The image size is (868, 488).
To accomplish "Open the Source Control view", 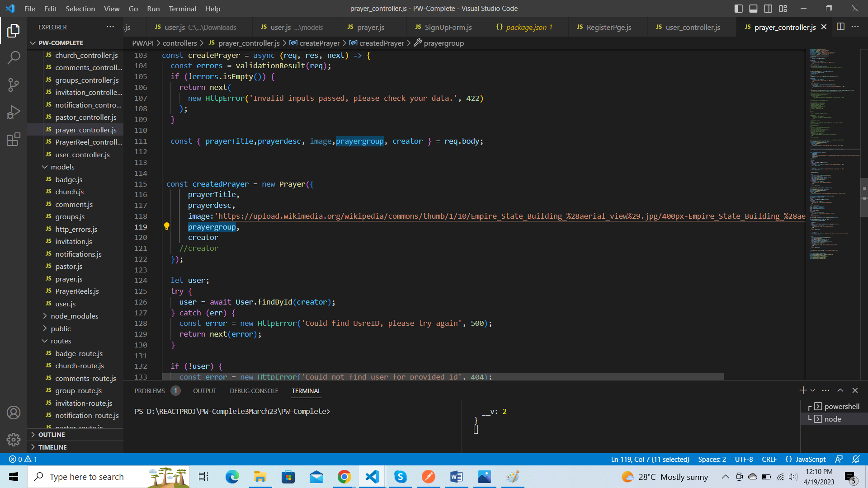I will click(14, 84).
